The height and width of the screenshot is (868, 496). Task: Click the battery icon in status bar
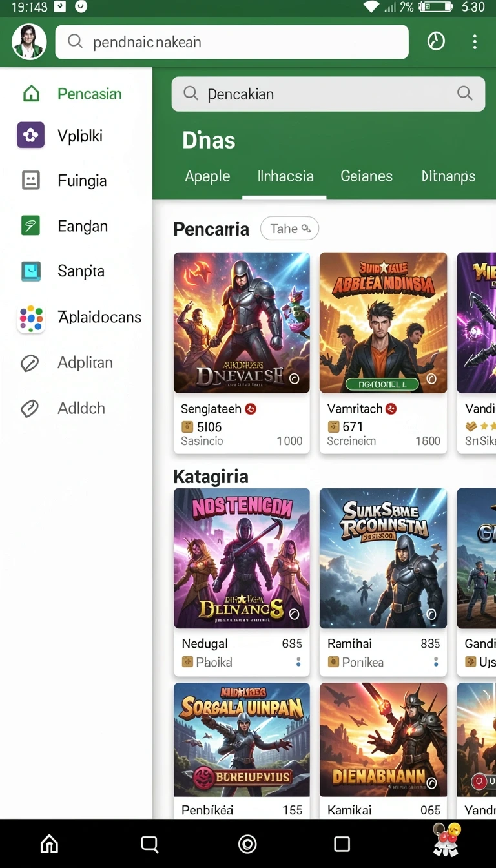(x=435, y=7)
